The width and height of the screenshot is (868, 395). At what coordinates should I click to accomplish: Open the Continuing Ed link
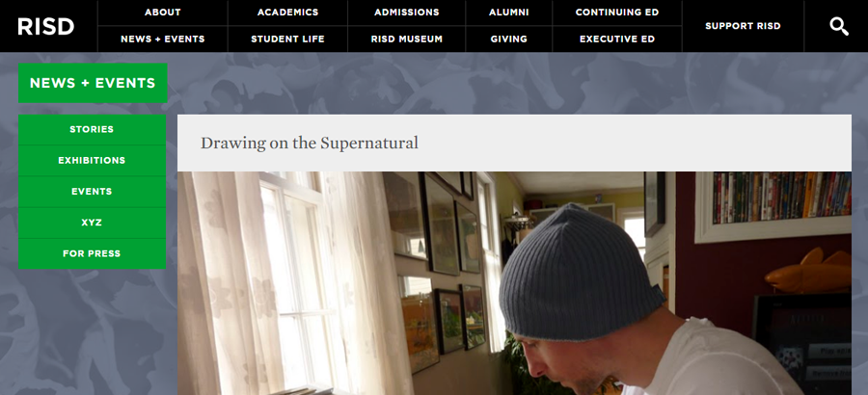617,13
